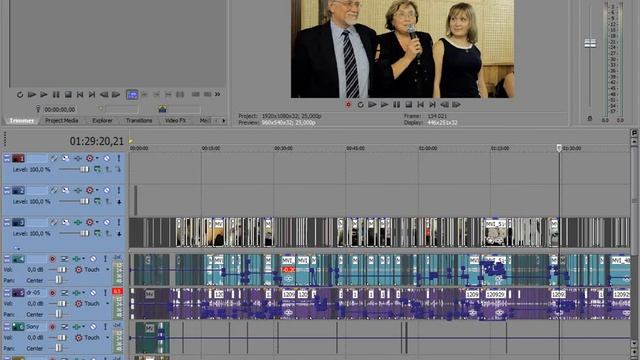Arm the dr-05 audio track for record

tap(53, 293)
